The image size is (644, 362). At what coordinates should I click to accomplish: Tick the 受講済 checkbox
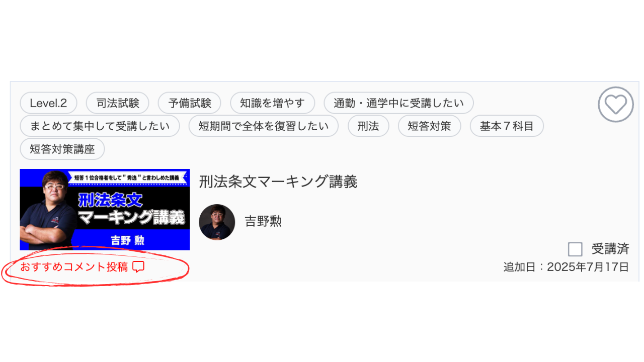(x=575, y=249)
